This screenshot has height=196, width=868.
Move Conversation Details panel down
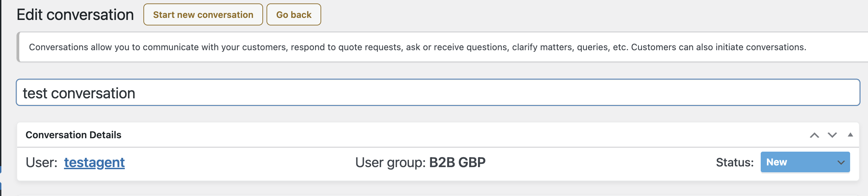coord(832,135)
